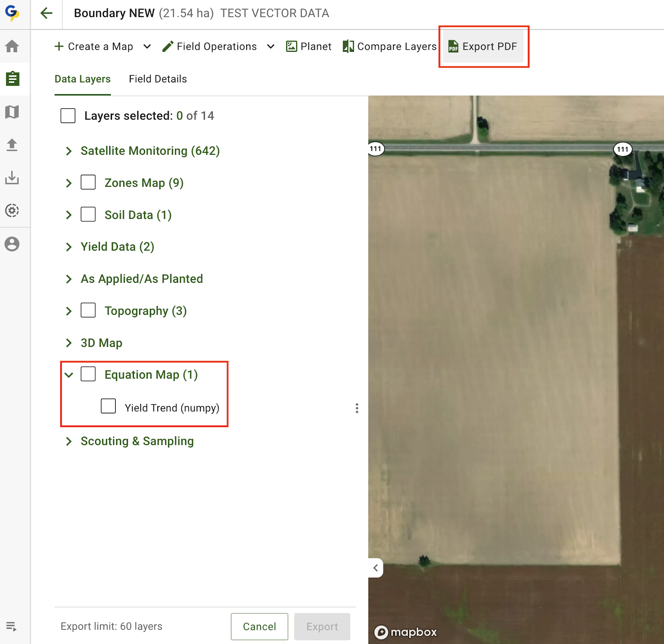664x644 pixels.
Task: Toggle the Layers selected select-all checkbox
Action: [68, 116]
